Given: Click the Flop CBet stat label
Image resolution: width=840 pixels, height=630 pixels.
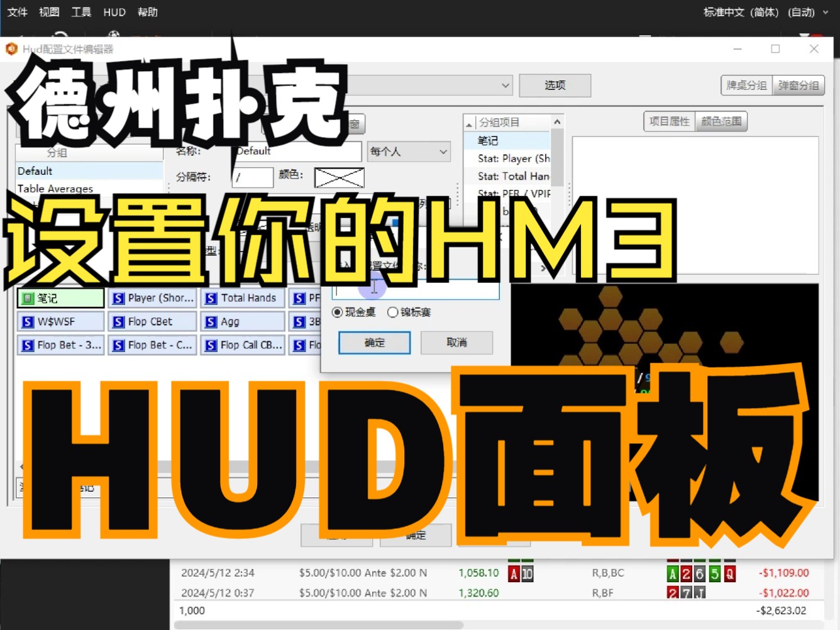Looking at the screenshot, I should coord(150,321).
